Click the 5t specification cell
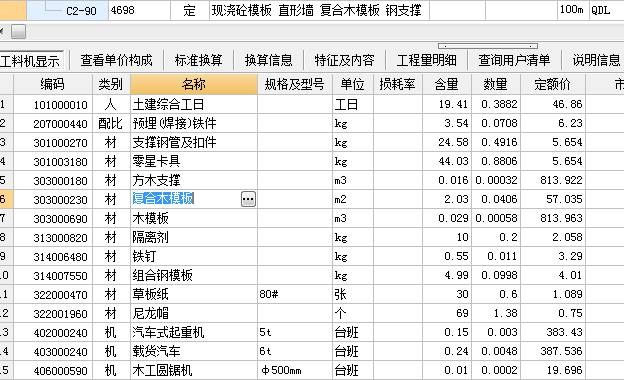 click(295, 332)
